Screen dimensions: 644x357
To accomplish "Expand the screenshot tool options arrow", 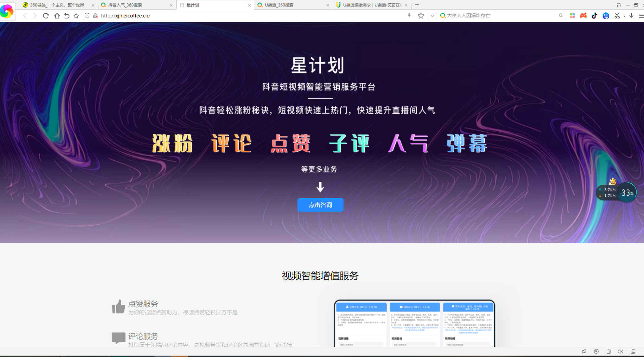I will coord(624,16).
